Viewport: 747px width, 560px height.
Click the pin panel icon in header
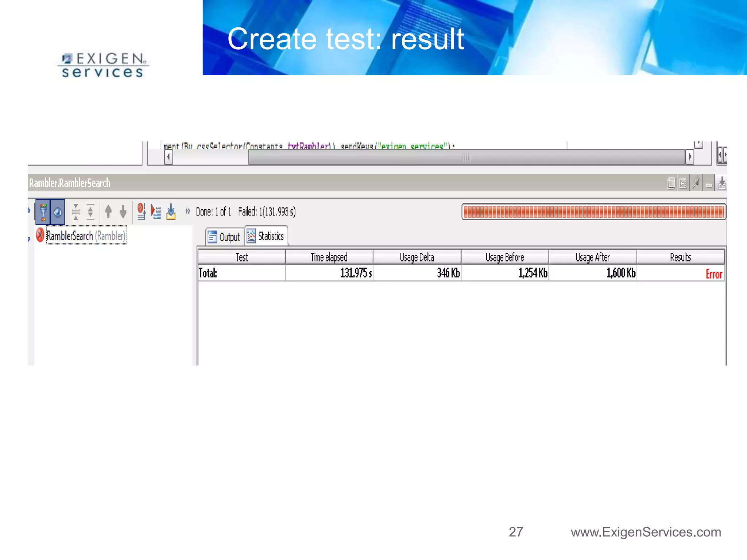point(696,183)
